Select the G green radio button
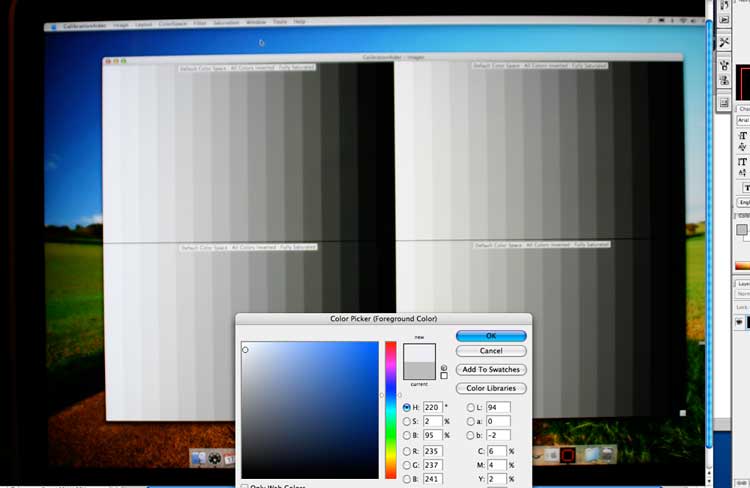This screenshot has width=750, height=488. click(407, 465)
